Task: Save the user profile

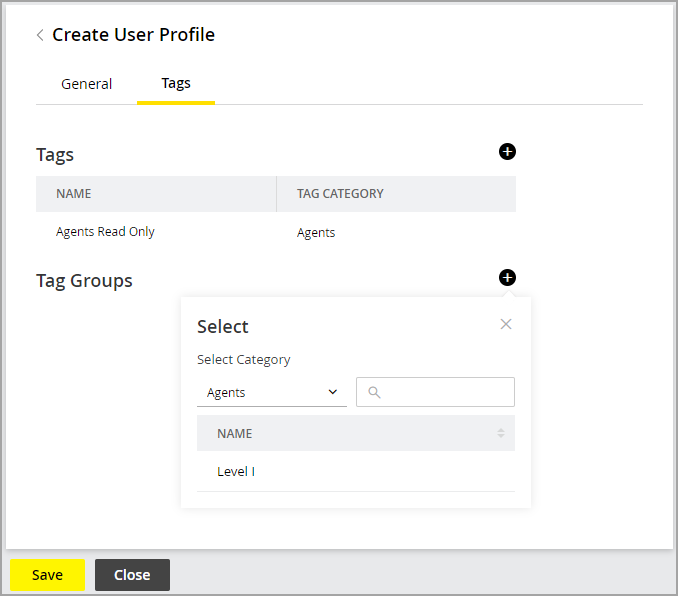Action: tap(48, 575)
